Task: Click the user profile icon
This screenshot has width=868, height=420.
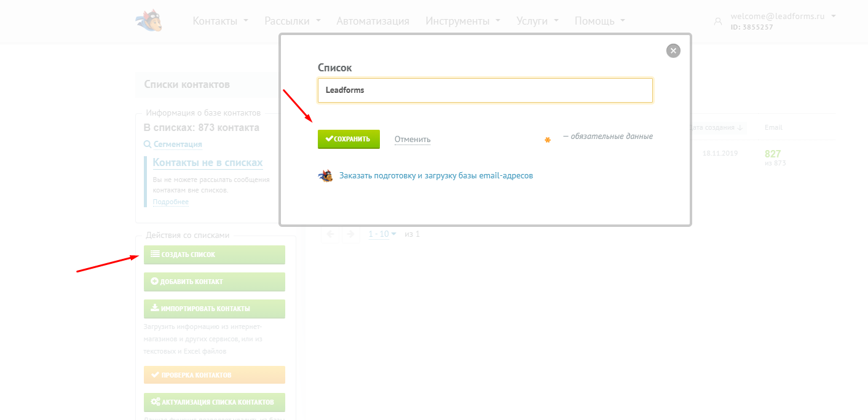Action: pyautogui.click(x=717, y=21)
